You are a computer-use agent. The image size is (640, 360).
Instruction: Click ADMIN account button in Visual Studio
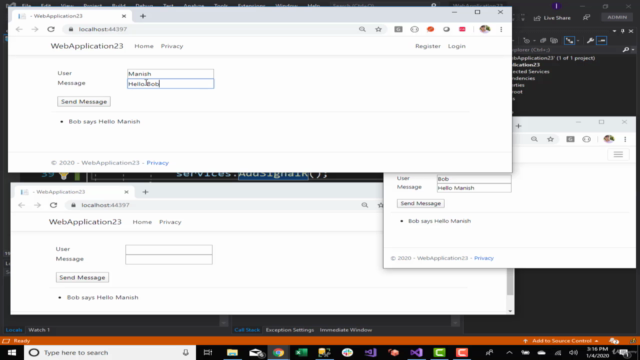[x=617, y=17]
